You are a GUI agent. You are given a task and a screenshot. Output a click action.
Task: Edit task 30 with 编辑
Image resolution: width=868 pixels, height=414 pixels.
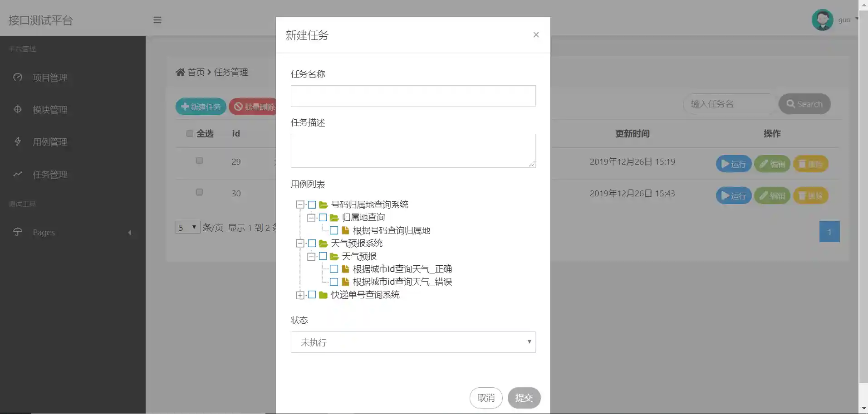click(772, 195)
